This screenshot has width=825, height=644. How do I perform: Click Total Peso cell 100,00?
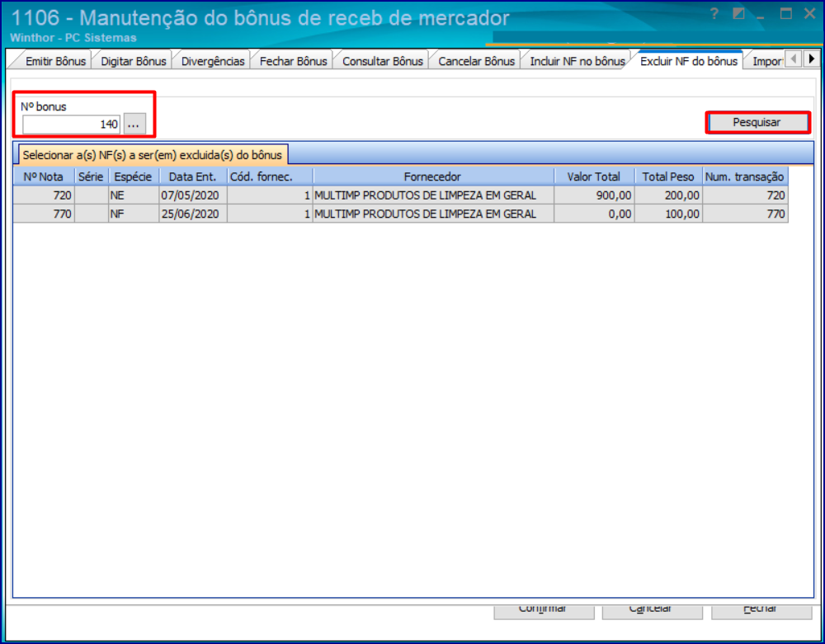[668, 214]
